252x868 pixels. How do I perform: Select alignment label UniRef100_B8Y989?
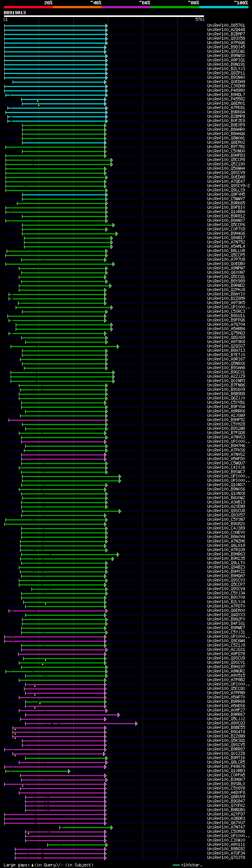[226, 281]
